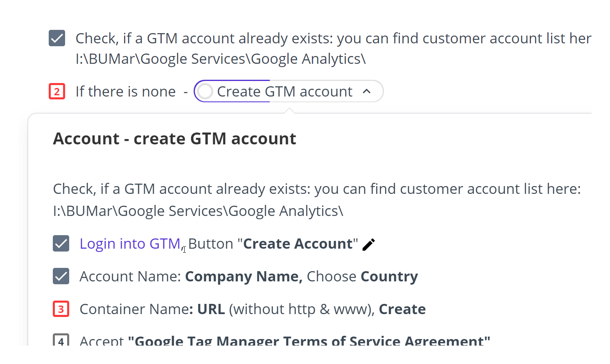Click the bold Create Account button text
Screen dimensions: 610x364
[x=298, y=244]
